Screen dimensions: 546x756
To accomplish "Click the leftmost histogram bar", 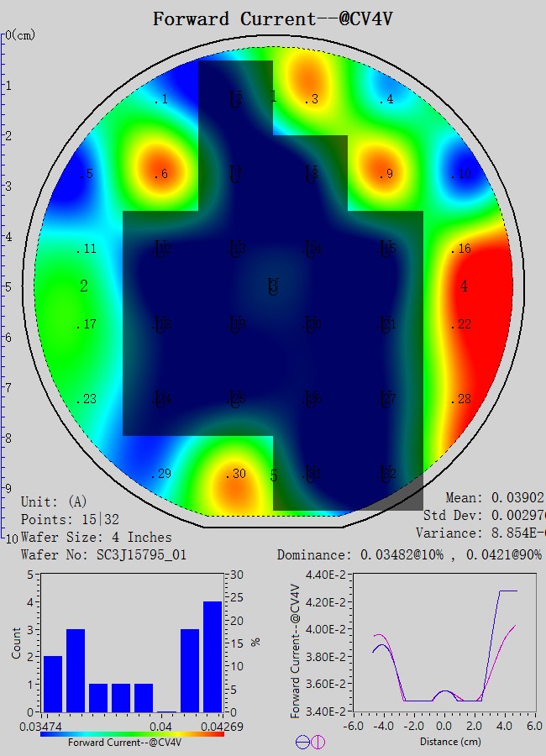I will click(53, 684).
